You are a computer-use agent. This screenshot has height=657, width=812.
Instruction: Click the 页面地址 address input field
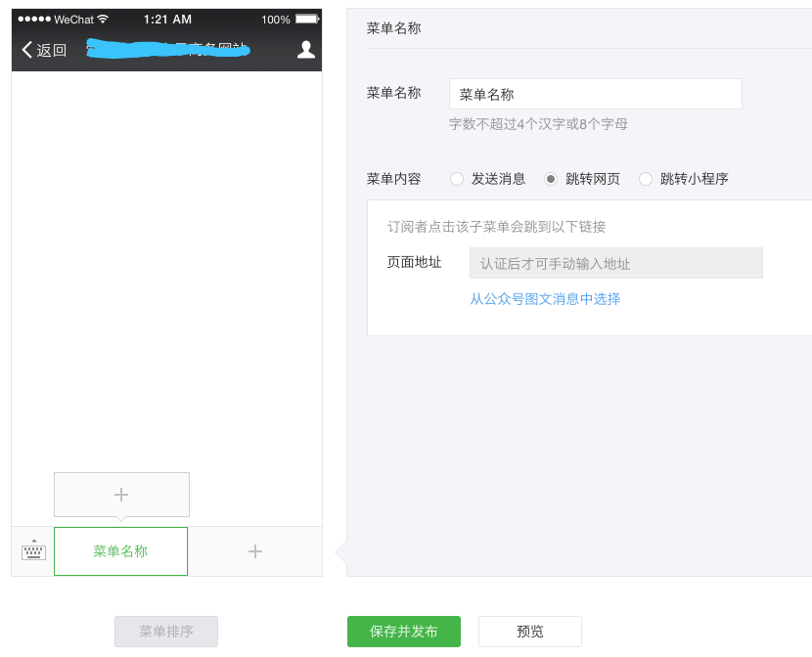(x=615, y=263)
